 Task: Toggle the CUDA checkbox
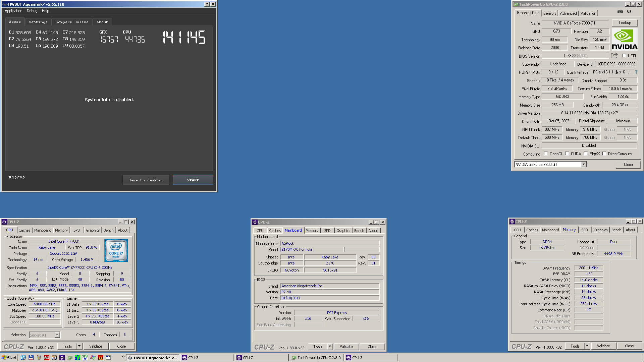click(x=567, y=154)
